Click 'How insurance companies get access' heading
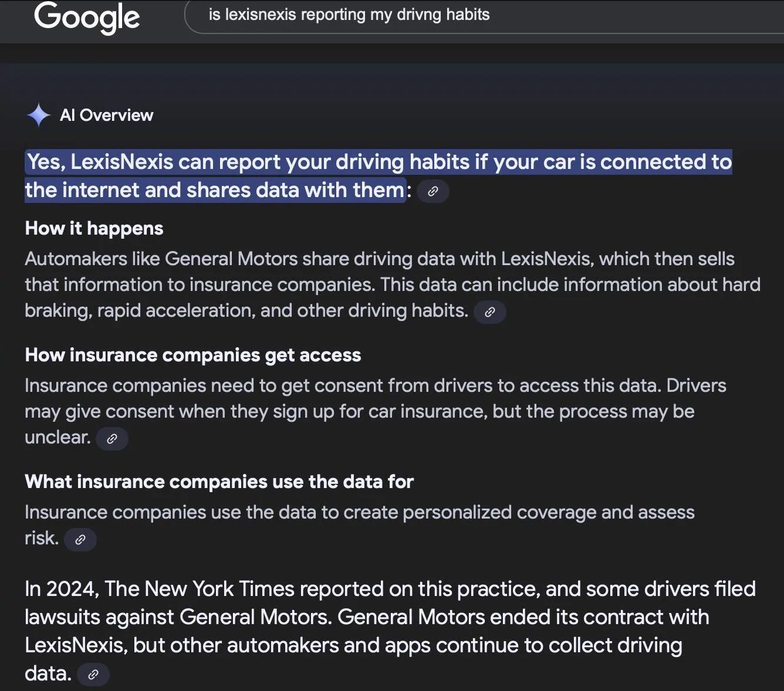 pos(192,355)
